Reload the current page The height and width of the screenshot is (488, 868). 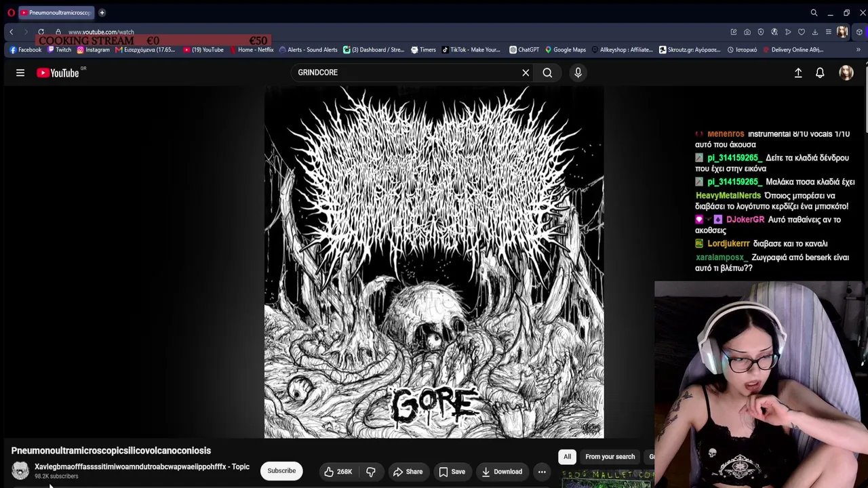(x=41, y=32)
